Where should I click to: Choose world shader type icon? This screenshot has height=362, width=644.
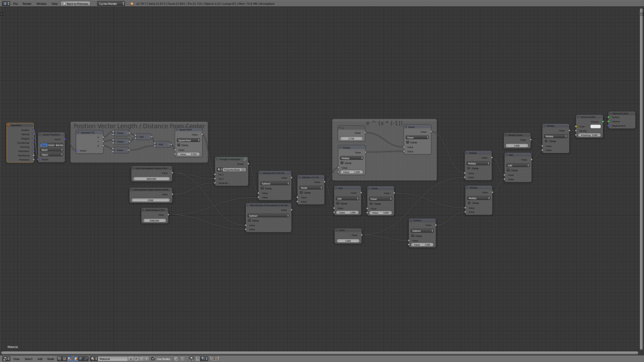81,359
